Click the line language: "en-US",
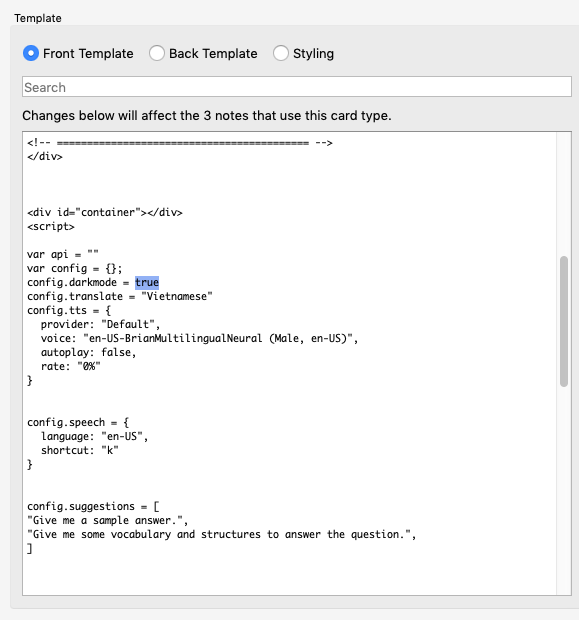The width and height of the screenshot is (579, 620). [95, 437]
